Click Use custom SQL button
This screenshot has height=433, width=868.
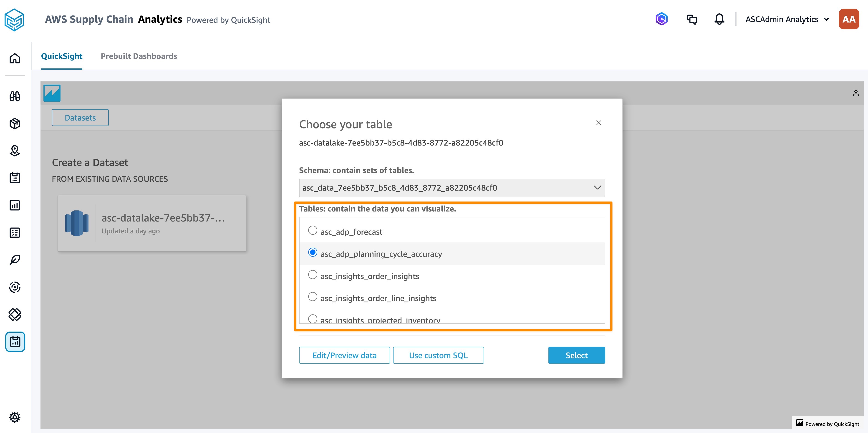pos(438,355)
